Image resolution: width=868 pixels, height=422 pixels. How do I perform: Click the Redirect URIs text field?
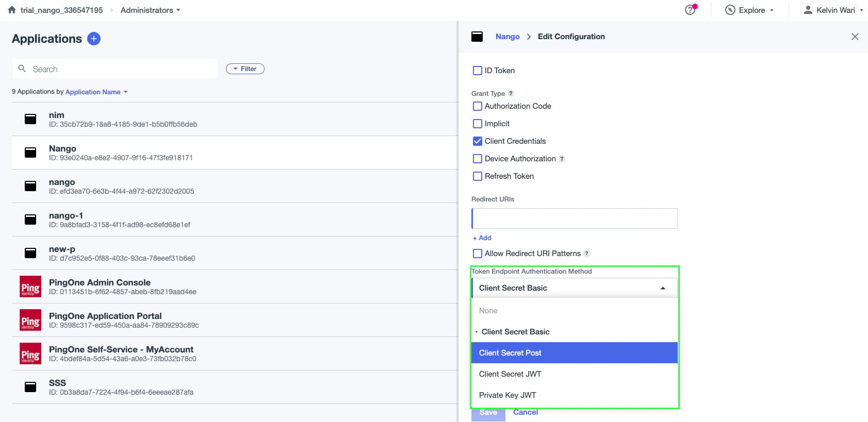tap(575, 218)
